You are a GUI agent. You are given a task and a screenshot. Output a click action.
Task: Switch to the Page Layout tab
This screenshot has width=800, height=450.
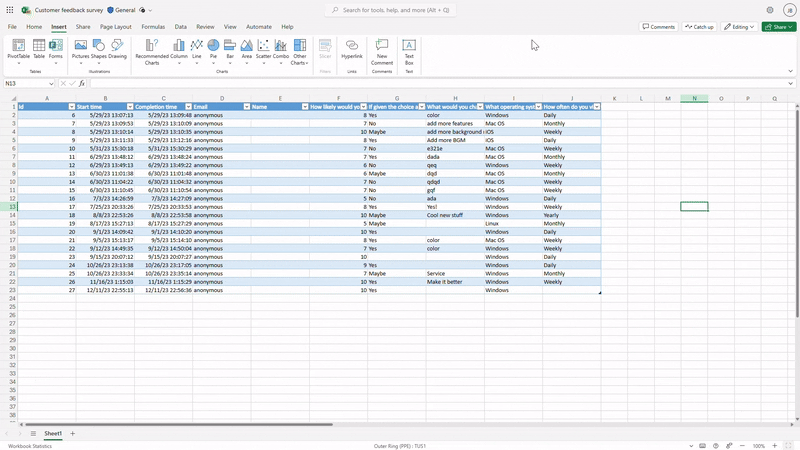(x=116, y=27)
